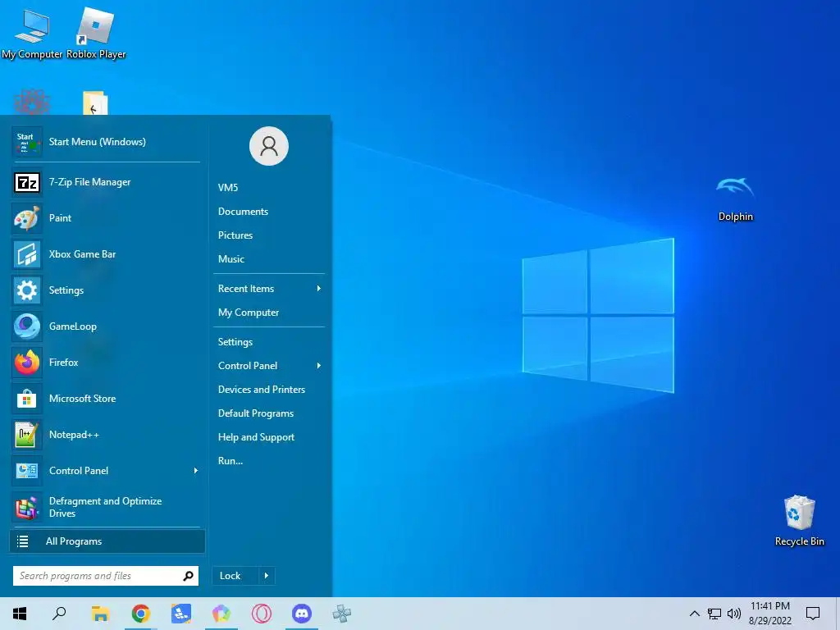Click the search magnifier in start menu search box

pos(188,576)
